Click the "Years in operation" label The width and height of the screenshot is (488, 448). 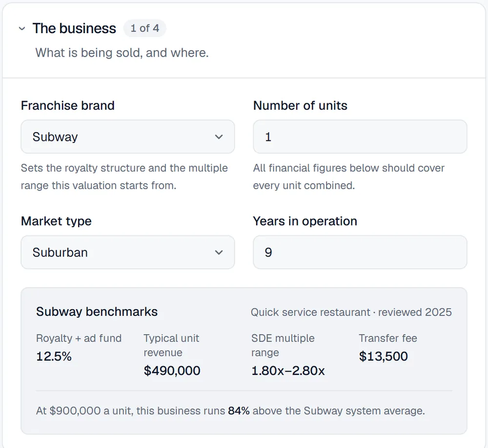tap(305, 221)
